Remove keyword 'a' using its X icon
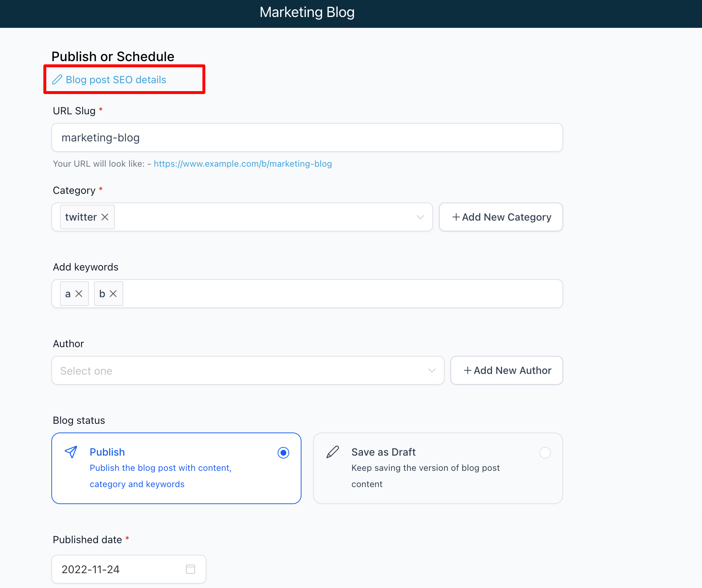Screen dimensions: 702x588 pos(79,294)
